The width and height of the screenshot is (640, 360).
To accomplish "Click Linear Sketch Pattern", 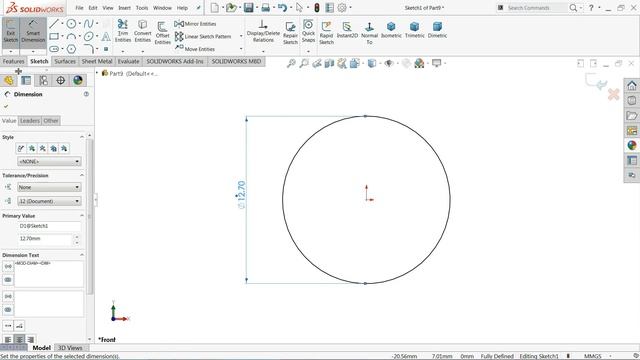I will click(203, 36).
